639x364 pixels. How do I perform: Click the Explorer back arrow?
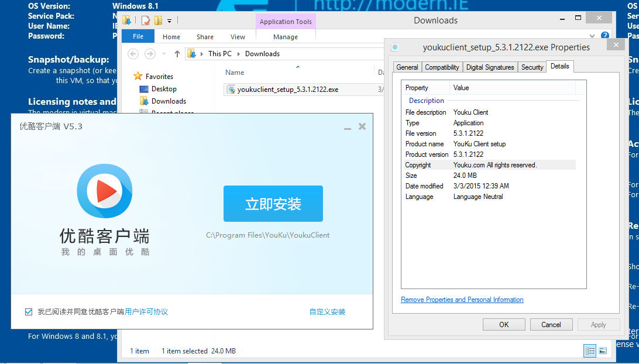click(x=133, y=54)
